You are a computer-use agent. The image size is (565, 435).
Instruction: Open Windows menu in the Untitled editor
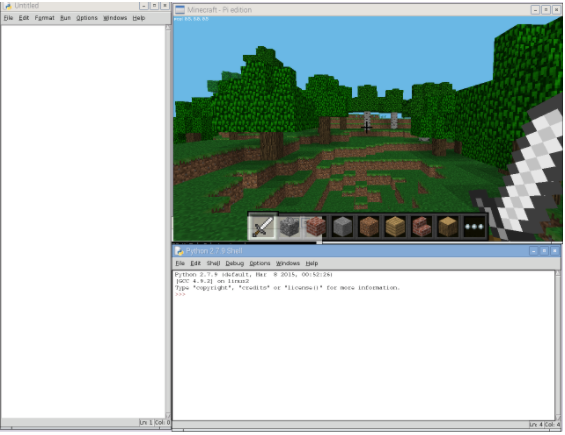click(x=115, y=18)
